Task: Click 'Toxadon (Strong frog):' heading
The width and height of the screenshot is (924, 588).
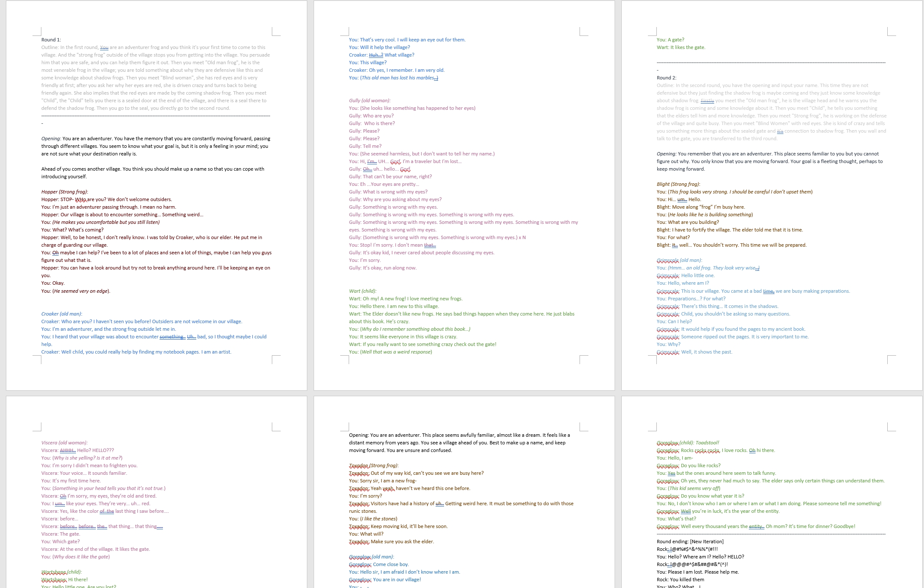Action: [x=373, y=465]
